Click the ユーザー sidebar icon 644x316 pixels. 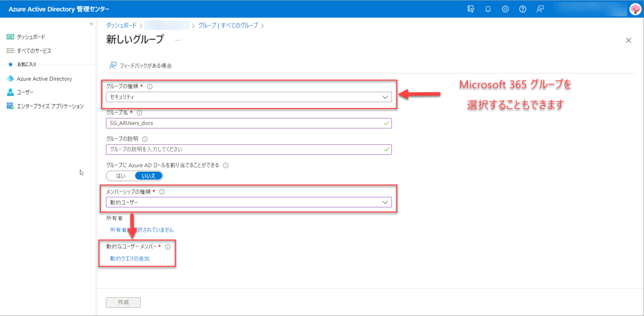coord(10,92)
